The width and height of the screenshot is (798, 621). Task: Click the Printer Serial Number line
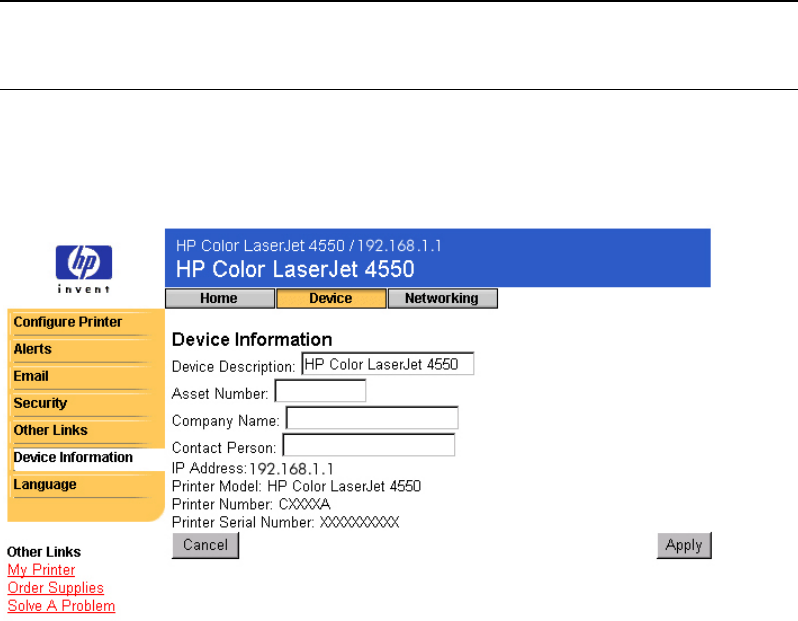pyautogui.click(x=286, y=522)
